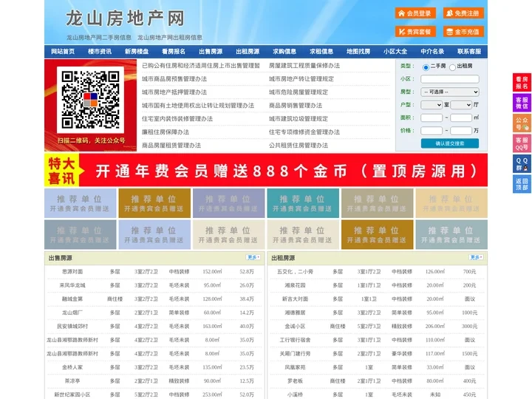Open the 五交化，二小旁 rental listing

(x=295, y=271)
